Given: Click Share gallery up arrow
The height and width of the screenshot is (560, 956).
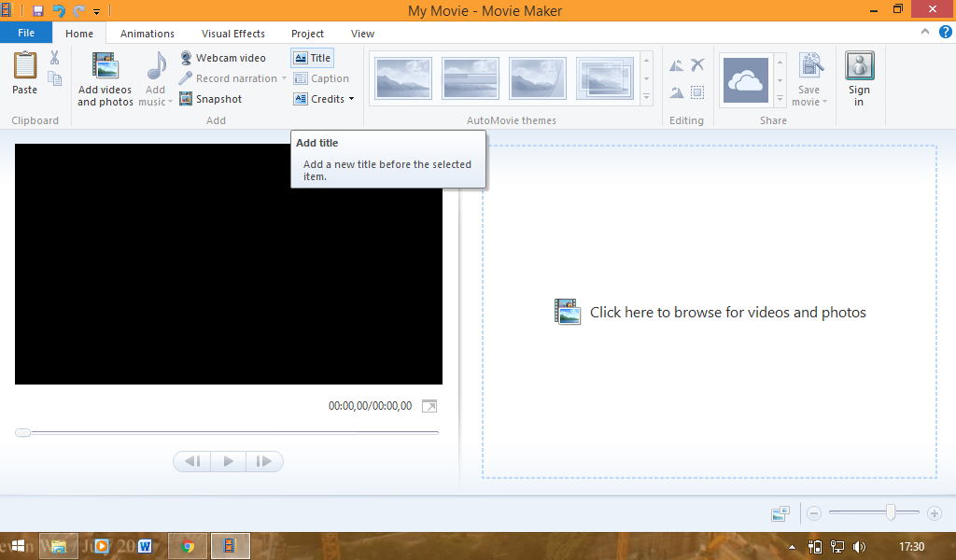Looking at the screenshot, I should coord(780,63).
